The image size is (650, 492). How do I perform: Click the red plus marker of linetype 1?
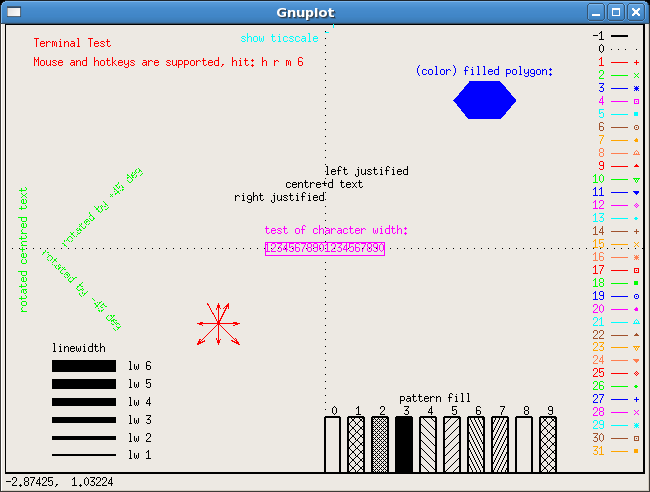coord(636,63)
